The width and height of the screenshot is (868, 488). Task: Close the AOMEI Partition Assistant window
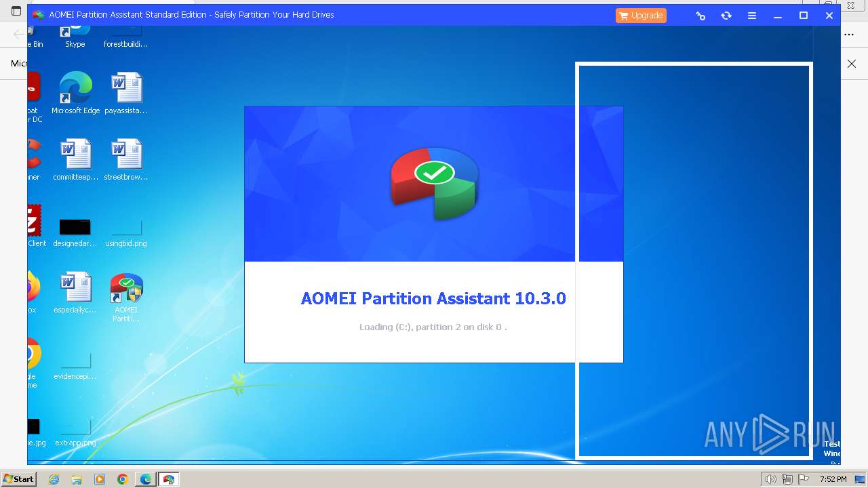(x=829, y=16)
